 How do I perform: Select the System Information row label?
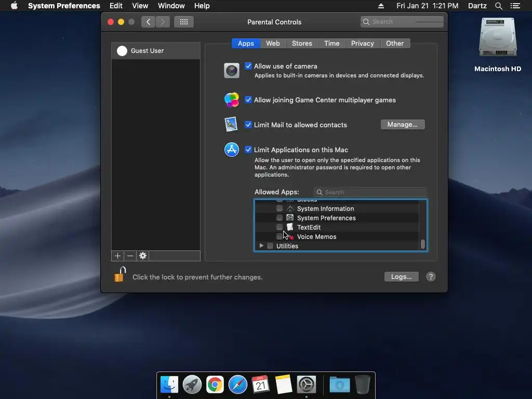pyautogui.click(x=325, y=209)
